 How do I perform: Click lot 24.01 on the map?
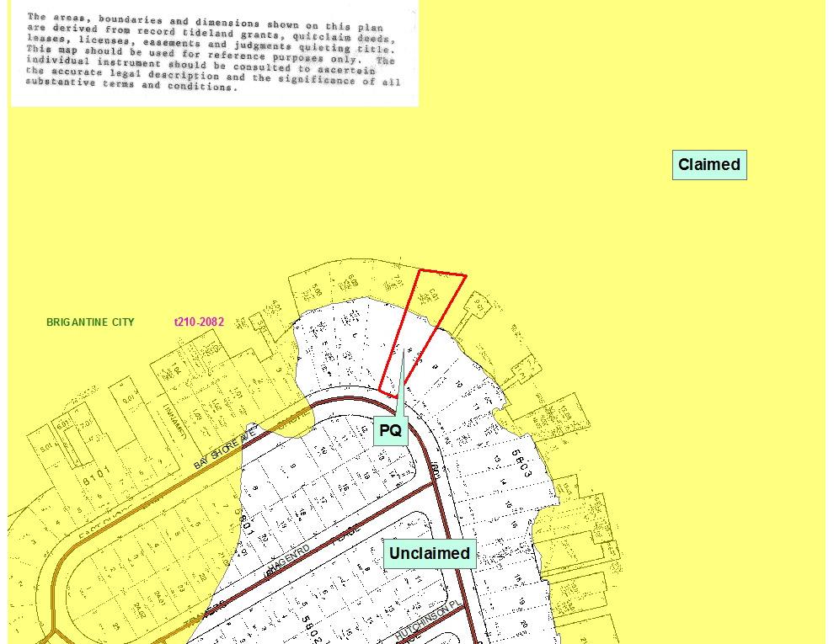tap(159, 597)
